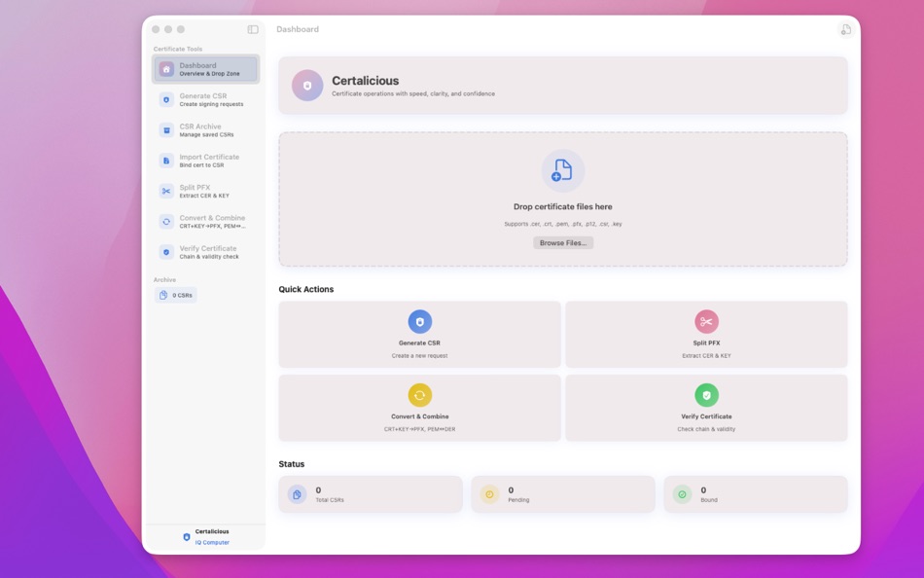Click the IQ Computer link in footer
924x578 pixels.
pyautogui.click(x=212, y=543)
